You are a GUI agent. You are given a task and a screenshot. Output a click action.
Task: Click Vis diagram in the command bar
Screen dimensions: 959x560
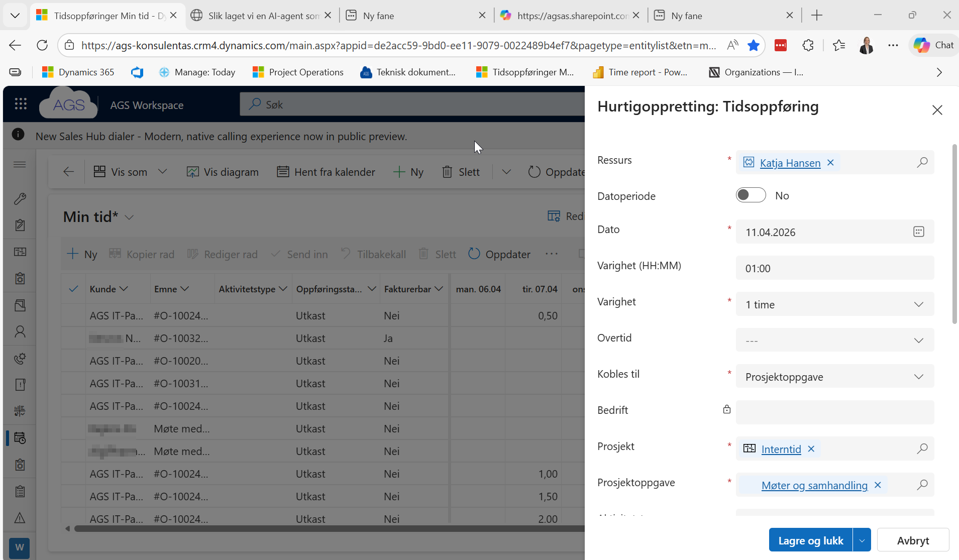click(223, 172)
